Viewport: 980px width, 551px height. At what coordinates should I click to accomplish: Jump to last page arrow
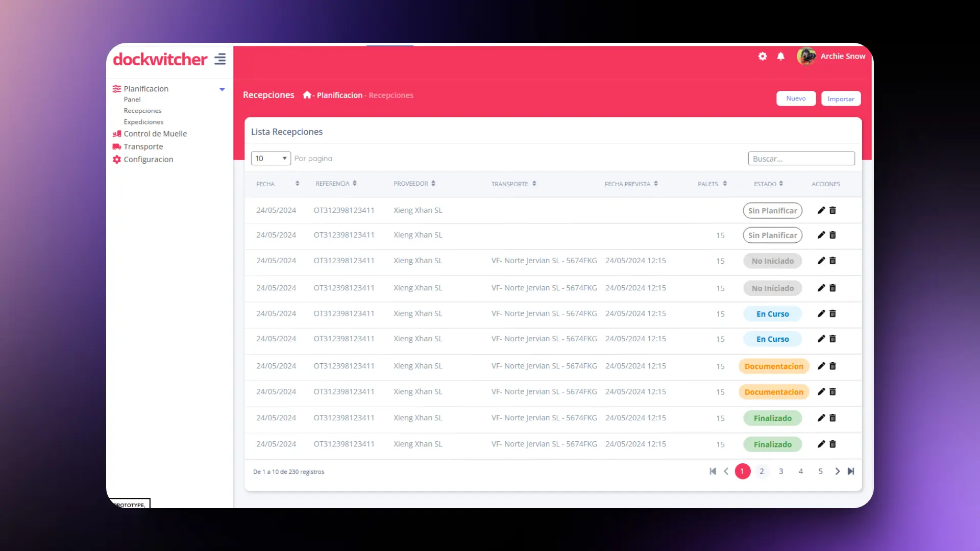point(851,471)
